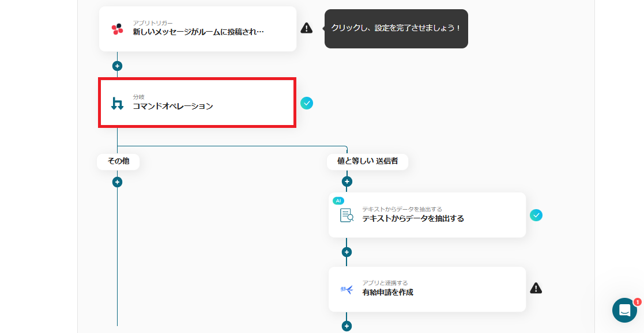Click the checkmark badge next to コマンドオペレーション
The height and width of the screenshot is (333, 644).
tap(306, 103)
